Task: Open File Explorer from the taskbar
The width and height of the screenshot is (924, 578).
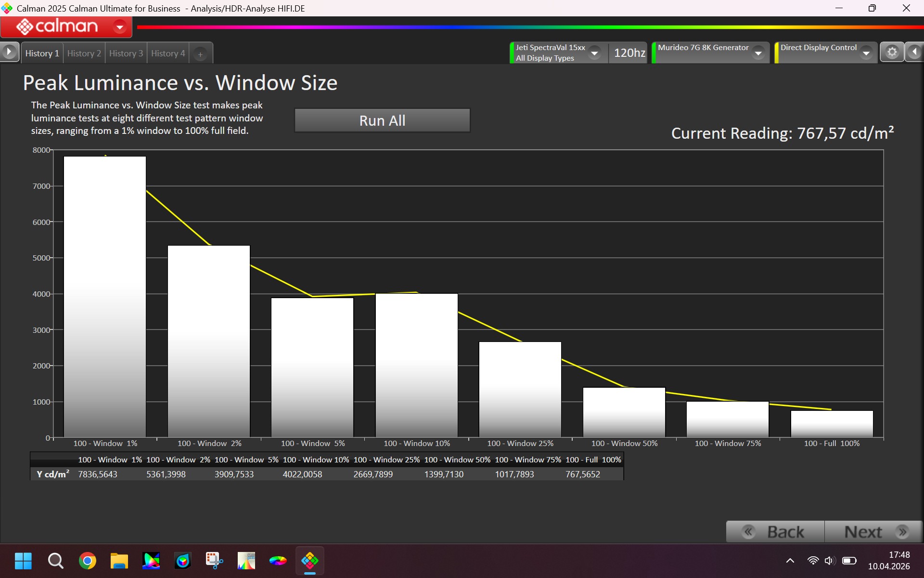Action: [119, 561]
